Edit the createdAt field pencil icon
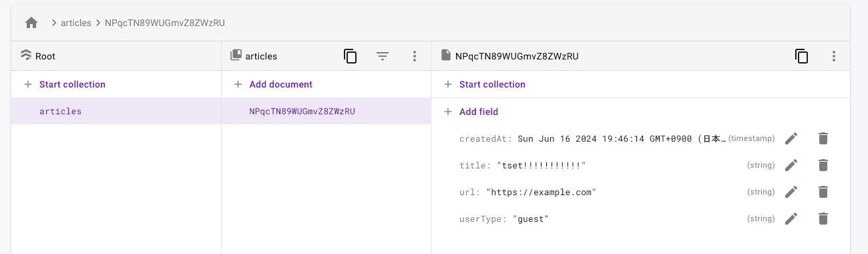868x254 pixels. 791,138
